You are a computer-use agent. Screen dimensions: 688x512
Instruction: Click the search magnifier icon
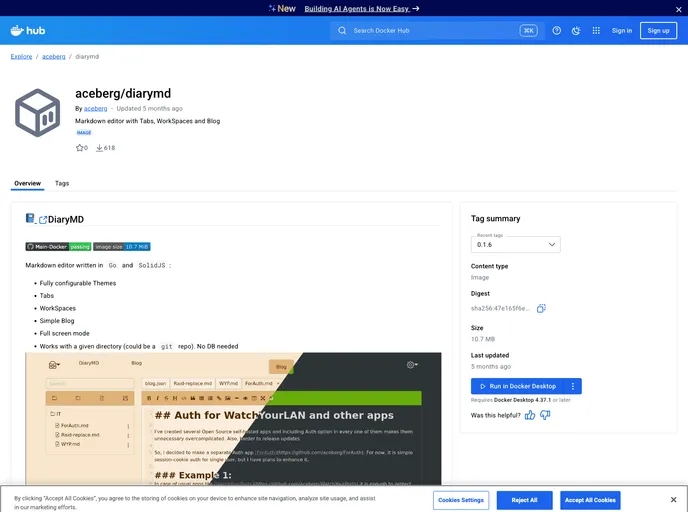pyautogui.click(x=342, y=31)
